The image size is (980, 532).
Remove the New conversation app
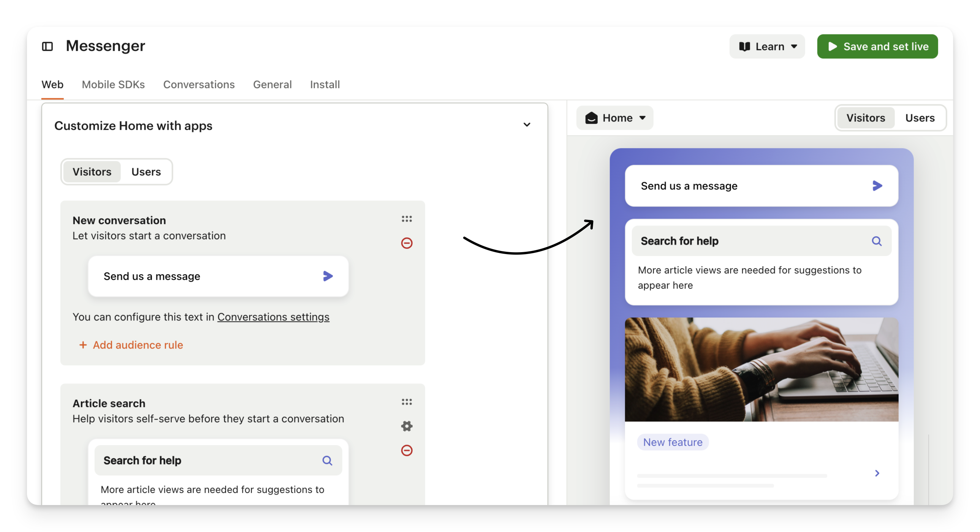tap(407, 243)
